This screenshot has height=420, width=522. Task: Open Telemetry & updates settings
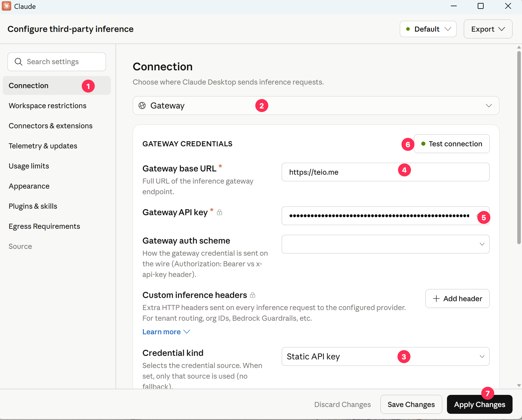click(x=43, y=146)
